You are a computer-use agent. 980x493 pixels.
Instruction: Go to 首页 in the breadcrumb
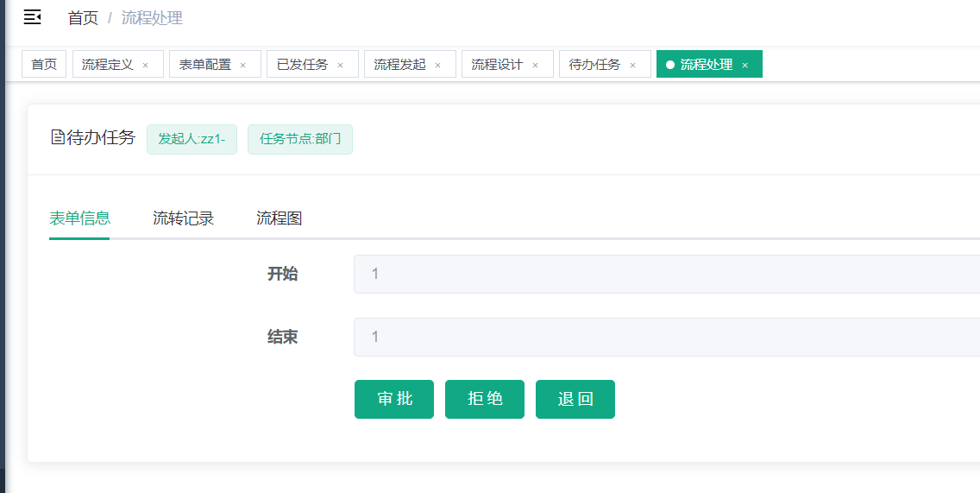[x=83, y=18]
